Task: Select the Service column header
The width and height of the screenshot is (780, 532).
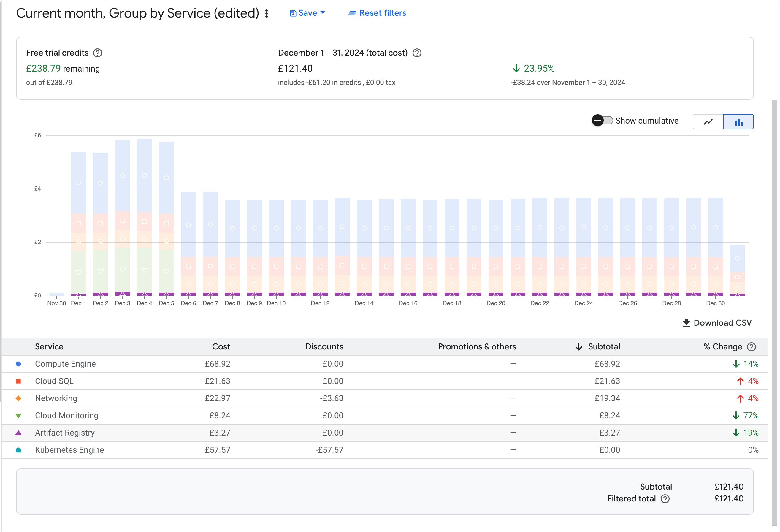Action: point(49,347)
